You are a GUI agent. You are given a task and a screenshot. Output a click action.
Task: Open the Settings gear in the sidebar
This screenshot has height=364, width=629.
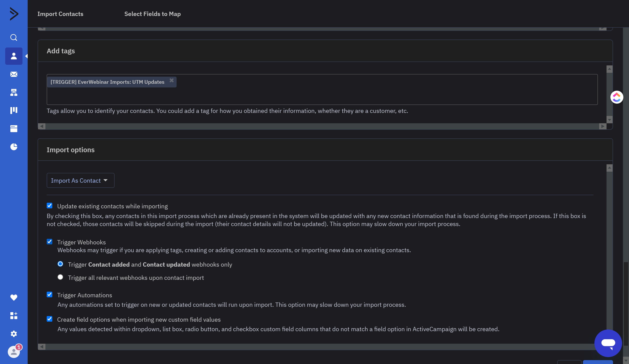tap(14, 334)
